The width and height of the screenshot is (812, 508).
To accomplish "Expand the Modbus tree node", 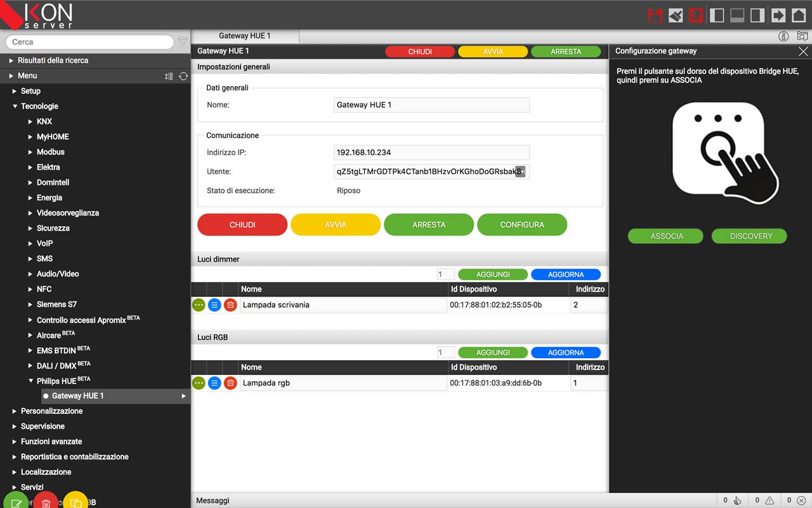I will click(x=30, y=152).
